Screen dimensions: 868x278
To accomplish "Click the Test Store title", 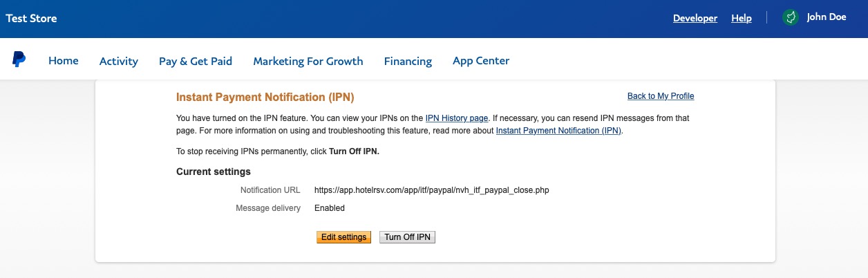I will point(32,18).
